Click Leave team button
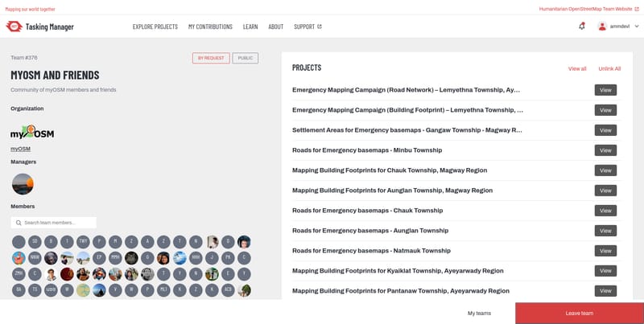 pos(580,314)
